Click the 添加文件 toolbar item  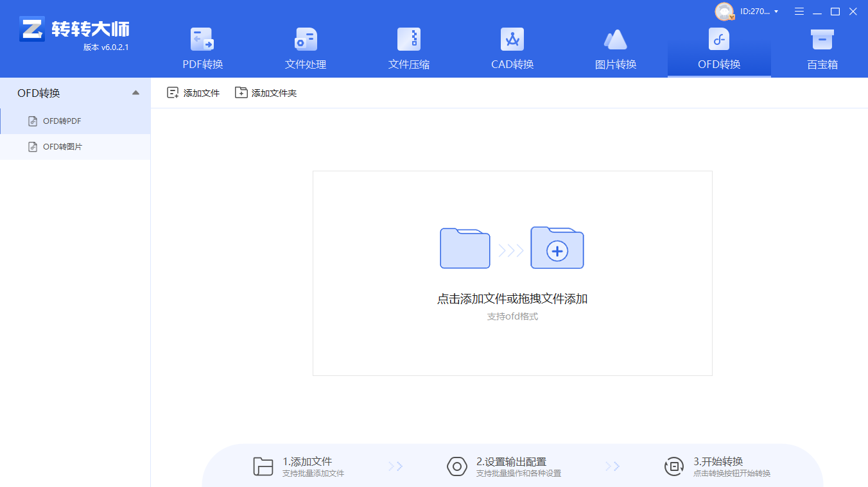[193, 92]
